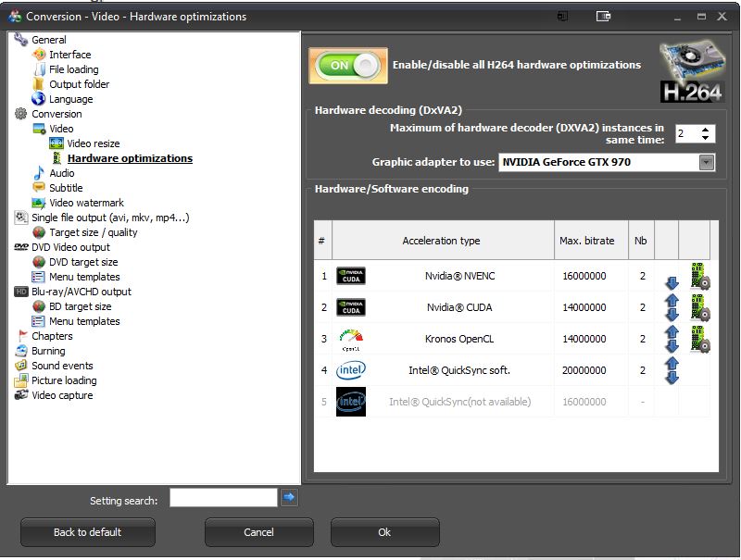The image size is (741, 560).
Task: Open Language settings
Action: click(71, 99)
